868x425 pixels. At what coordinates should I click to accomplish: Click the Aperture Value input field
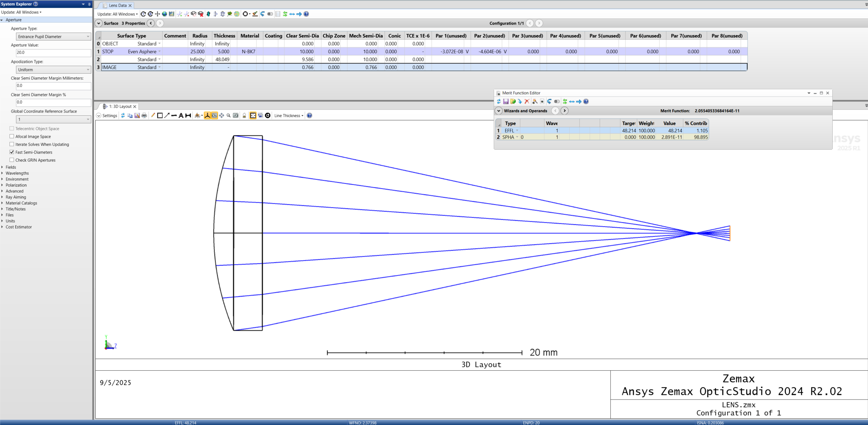53,53
